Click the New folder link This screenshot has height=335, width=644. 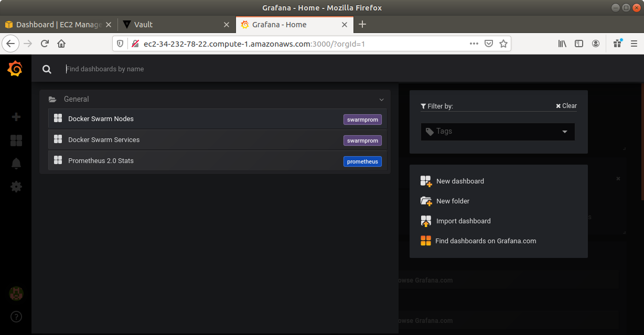[453, 201]
